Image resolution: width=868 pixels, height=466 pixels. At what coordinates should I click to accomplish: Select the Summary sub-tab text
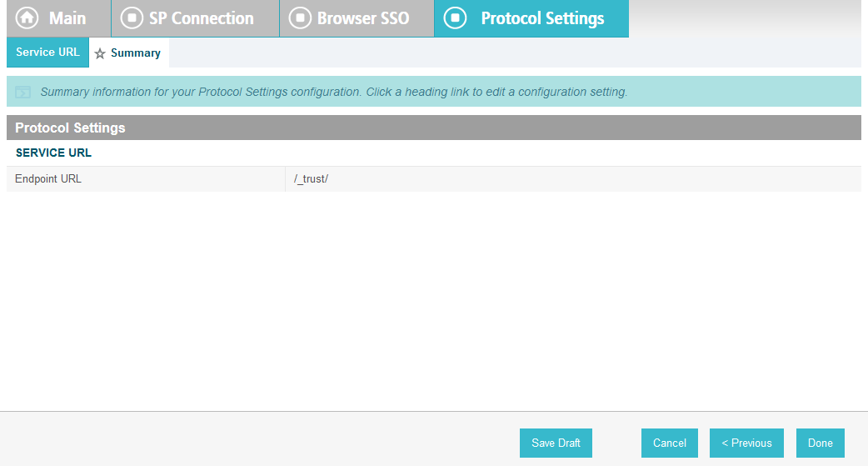click(x=136, y=53)
